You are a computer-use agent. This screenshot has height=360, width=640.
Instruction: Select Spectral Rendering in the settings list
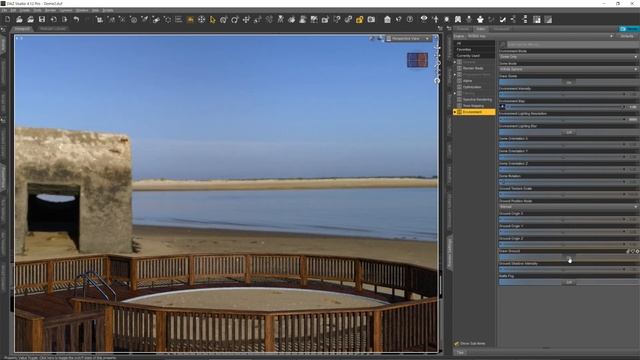477,100
